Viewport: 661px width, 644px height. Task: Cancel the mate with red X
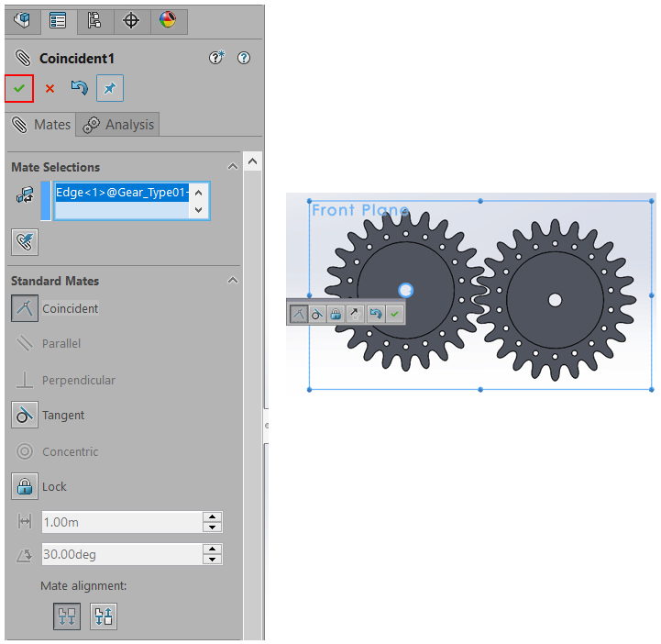tap(50, 89)
